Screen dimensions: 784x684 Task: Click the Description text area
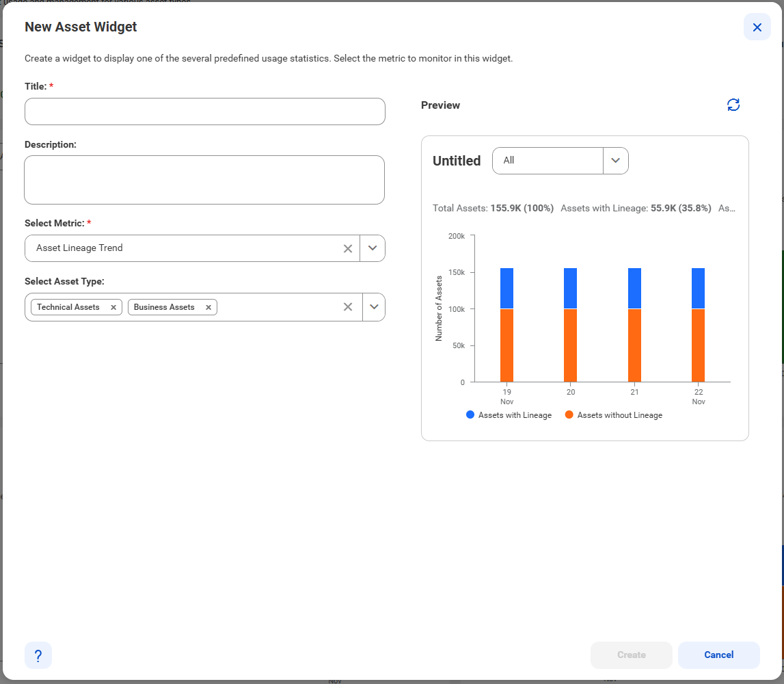204,180
